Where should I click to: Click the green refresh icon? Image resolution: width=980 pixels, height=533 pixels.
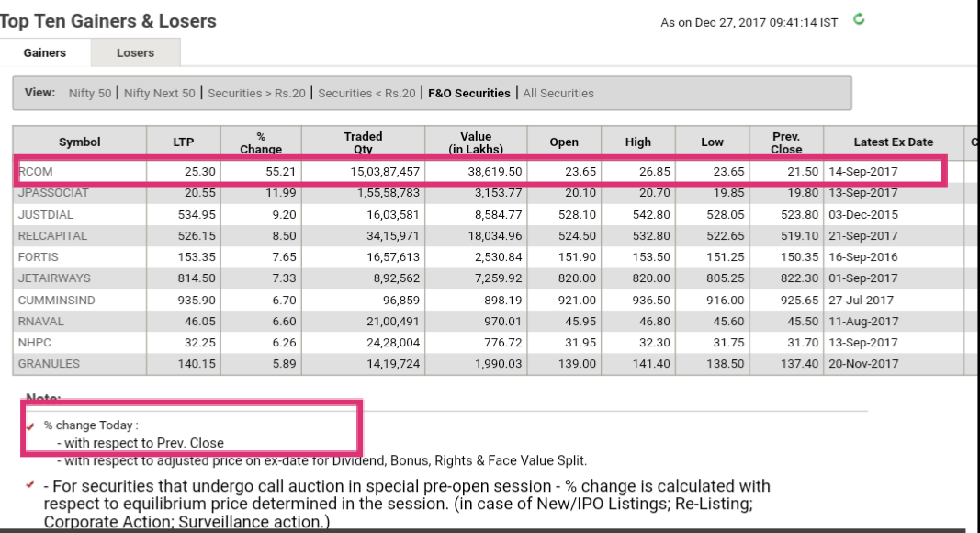[x=859, y=19]
